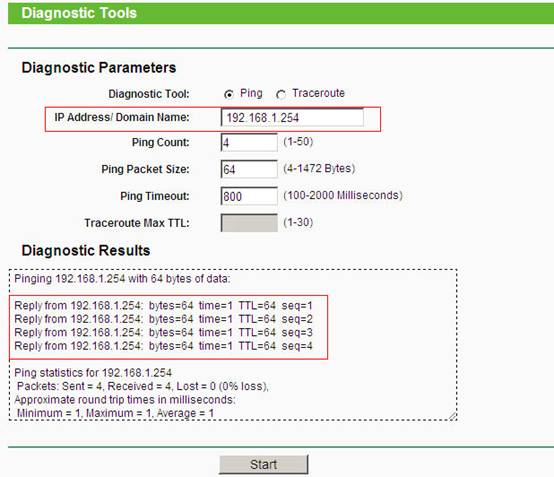
Task: Click the Pinging 192.168.1.254 header line
Action: pos(122,279)
